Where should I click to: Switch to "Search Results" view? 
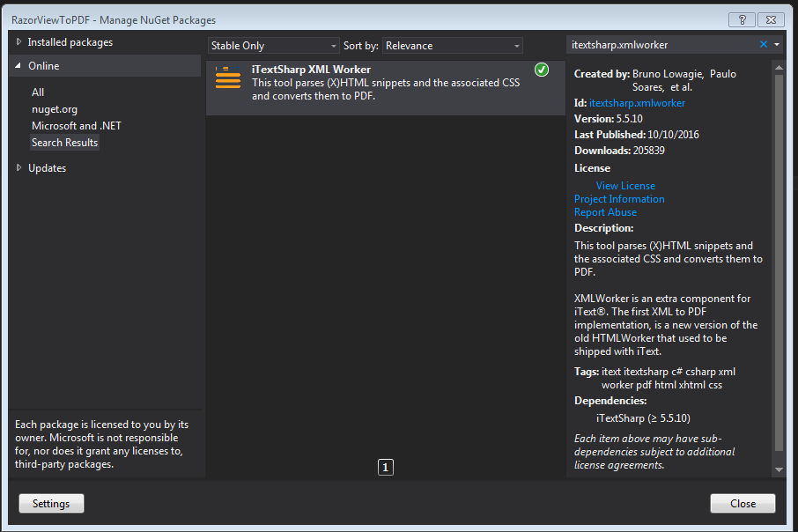[x=64, y=142]
